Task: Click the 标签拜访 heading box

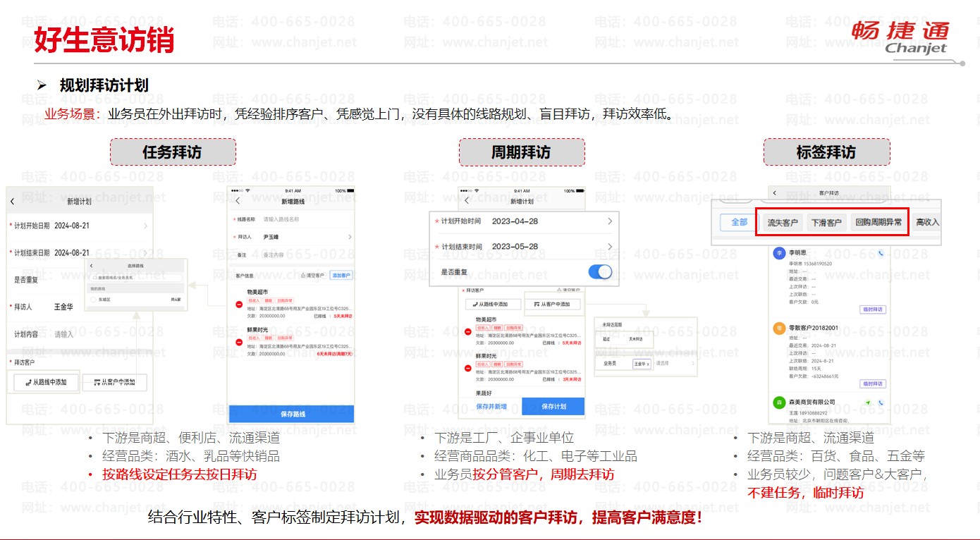Action: (x=826, y=152)
